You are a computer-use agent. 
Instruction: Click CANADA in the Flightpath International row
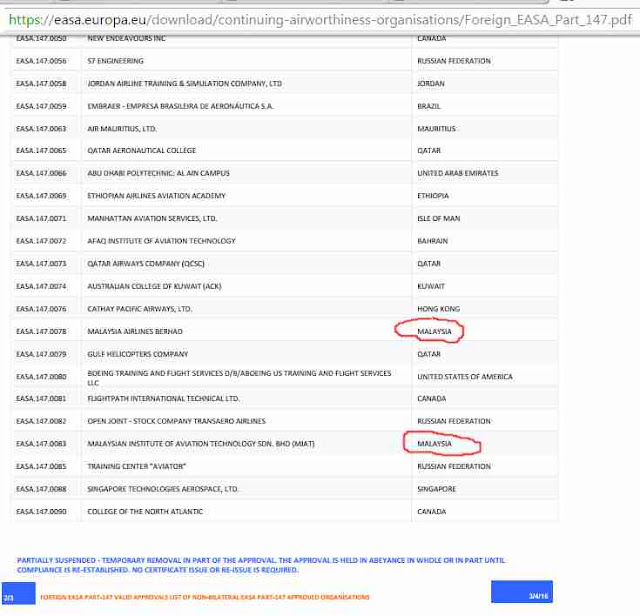point(431,398)
